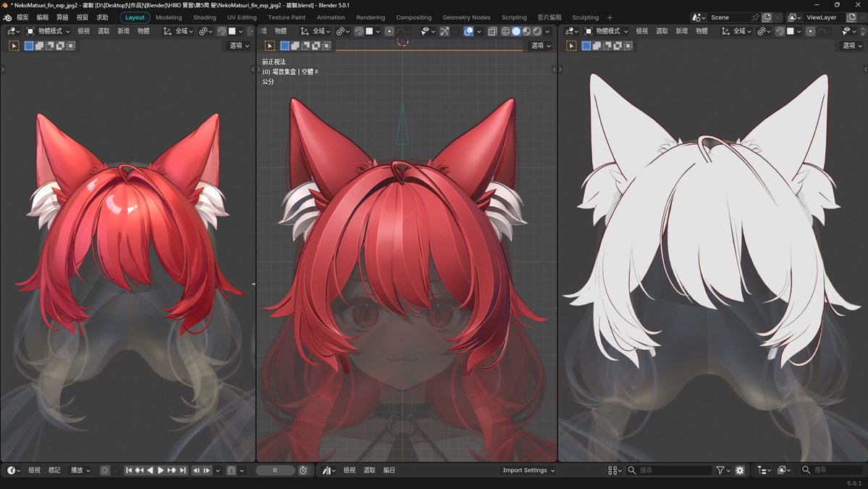Toggle snapping magnet in middle viewport
The width and height of the screenshot is (868, 489).
359,31
